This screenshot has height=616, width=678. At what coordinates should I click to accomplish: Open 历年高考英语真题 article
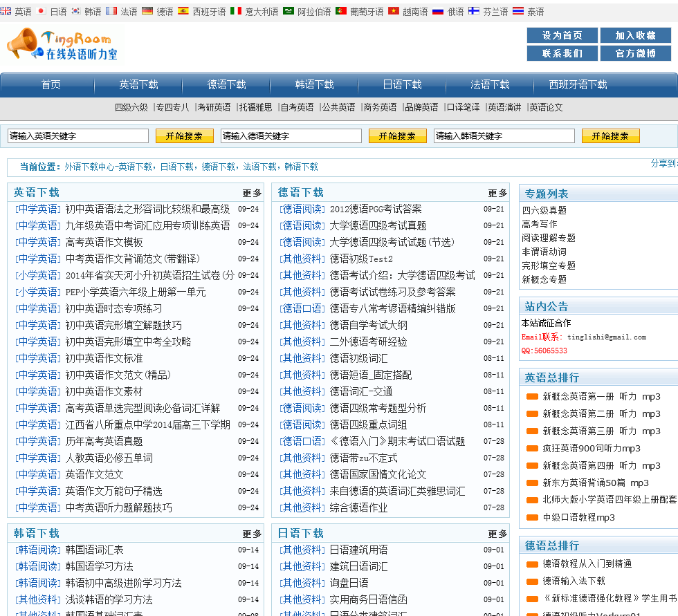pyautogui.click(x=104, y=442)
